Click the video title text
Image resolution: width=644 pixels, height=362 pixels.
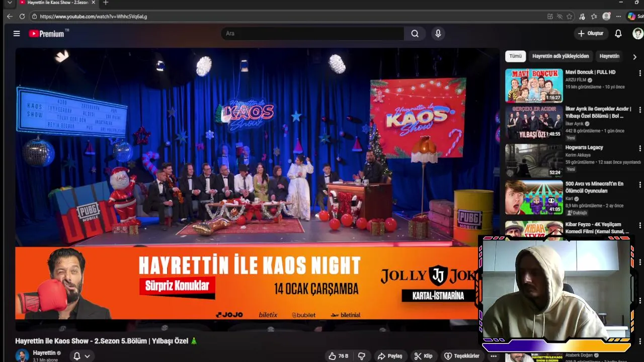click(x=106, y=341)
